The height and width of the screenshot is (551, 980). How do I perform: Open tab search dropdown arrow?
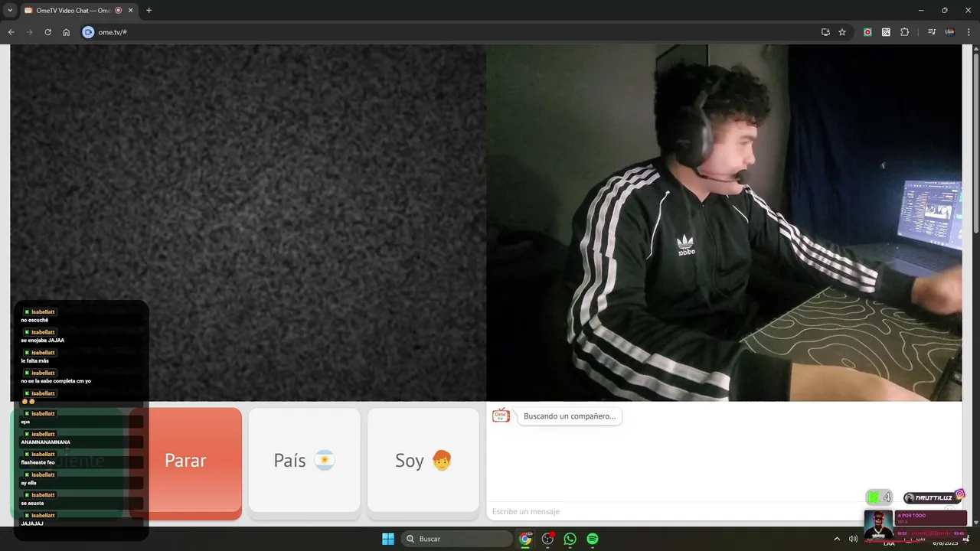coord(10,11)
